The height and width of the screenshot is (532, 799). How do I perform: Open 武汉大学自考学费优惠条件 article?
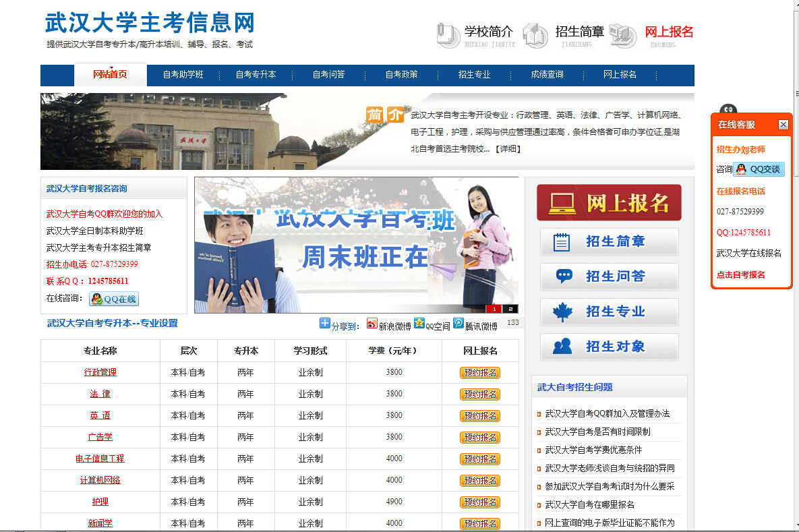(x=593, y=450)
